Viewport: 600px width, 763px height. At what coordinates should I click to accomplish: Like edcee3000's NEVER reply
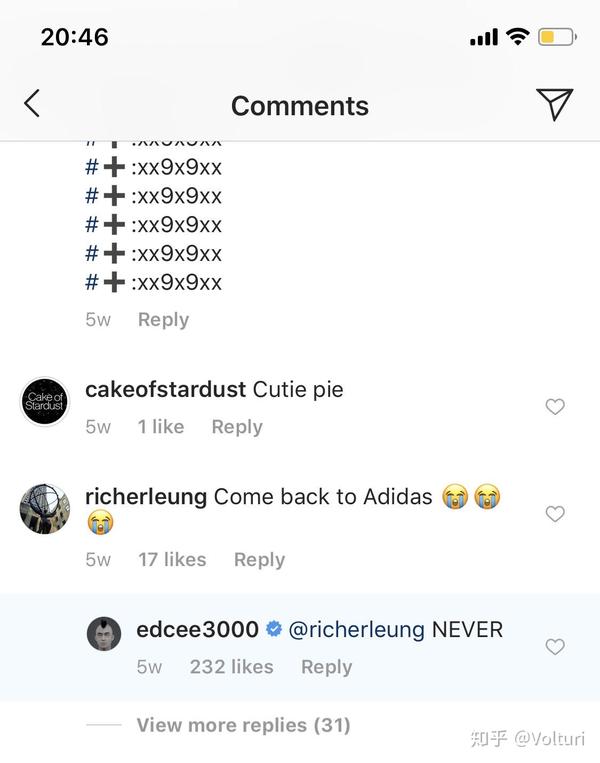tap(555, 647)
